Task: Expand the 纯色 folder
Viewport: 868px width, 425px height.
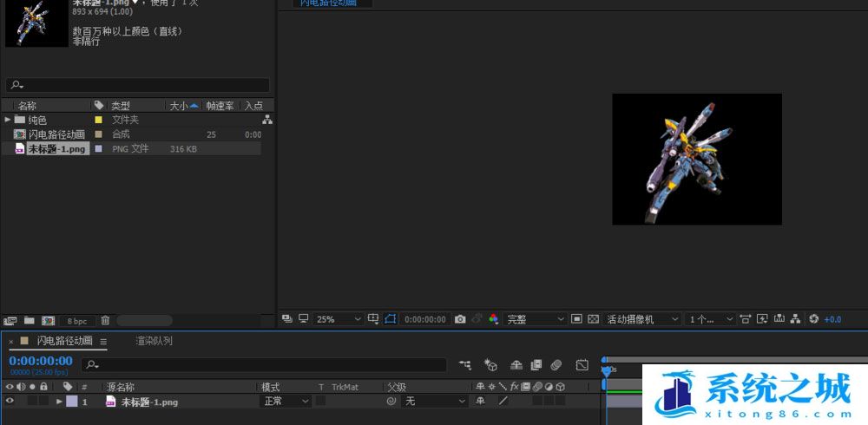Action: (8, 120)
